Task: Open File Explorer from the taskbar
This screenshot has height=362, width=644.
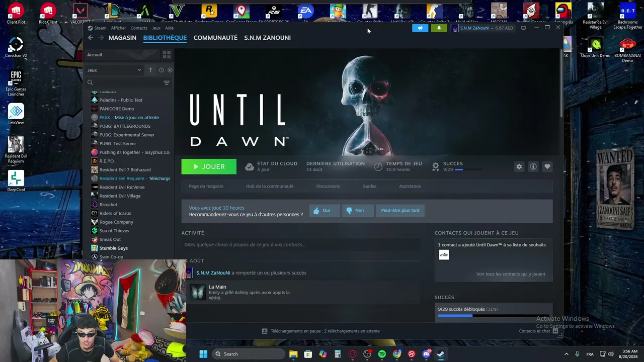Action: [293, 354]
